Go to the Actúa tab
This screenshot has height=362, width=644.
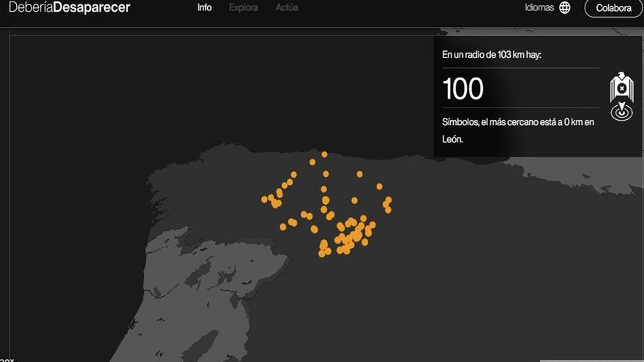[x=287, y=8]
